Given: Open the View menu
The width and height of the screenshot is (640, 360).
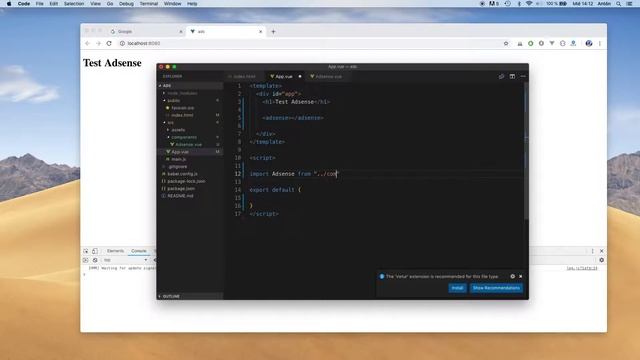Looking at the screenshot, I should [x=96, y=4].
